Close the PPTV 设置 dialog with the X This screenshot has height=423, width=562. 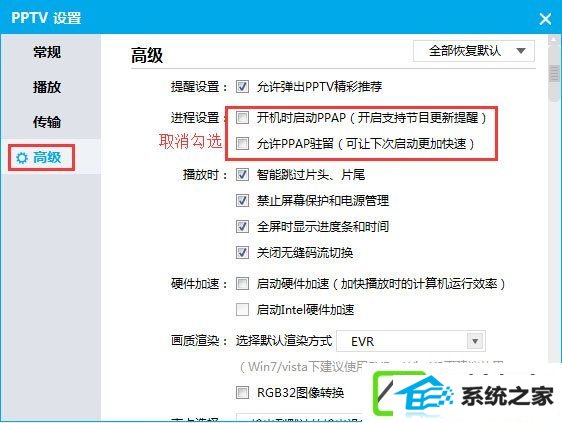tap(545, 19)
